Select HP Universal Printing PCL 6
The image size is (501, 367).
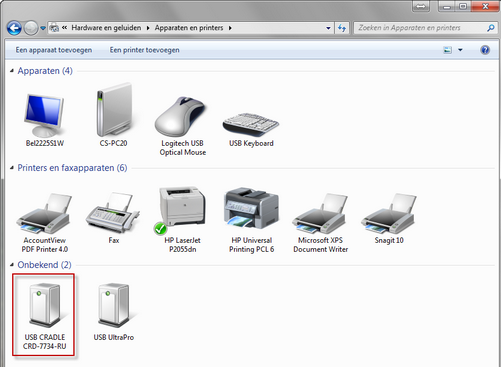251,220
